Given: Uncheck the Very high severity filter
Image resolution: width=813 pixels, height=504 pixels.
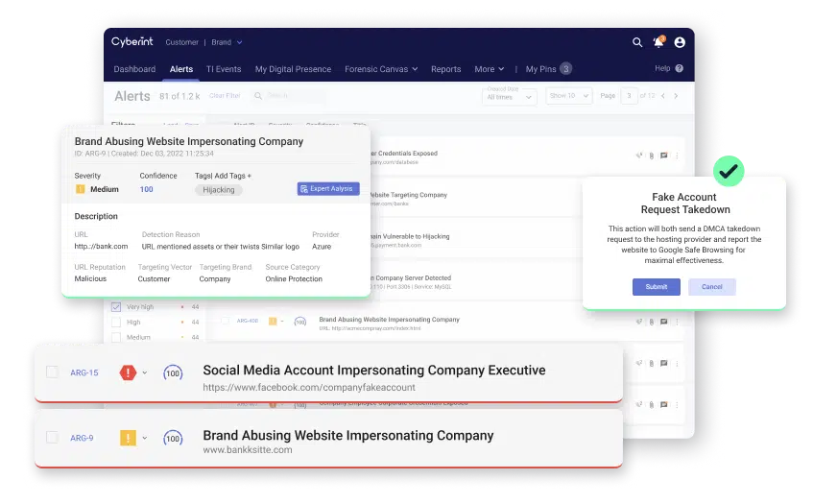Looking at the screenshot, I should click(116, 307).
